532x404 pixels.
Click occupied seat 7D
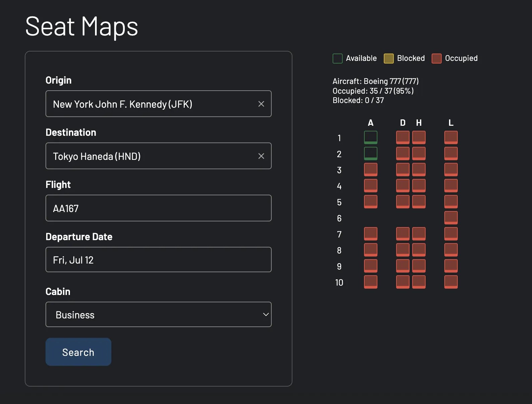(x=403, y=234)
